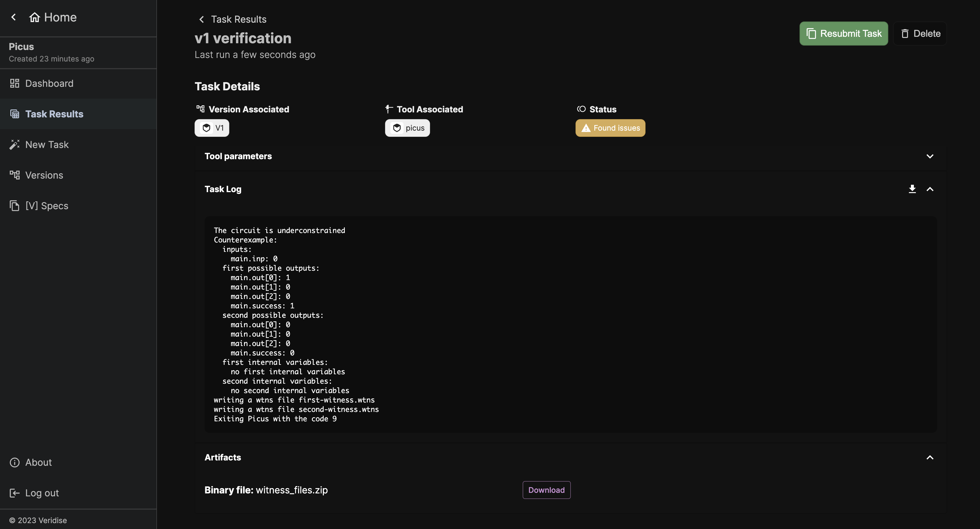This screenshot has width=980, height=529.
Task: Download the task log via arrow icon
Action: 912,189
